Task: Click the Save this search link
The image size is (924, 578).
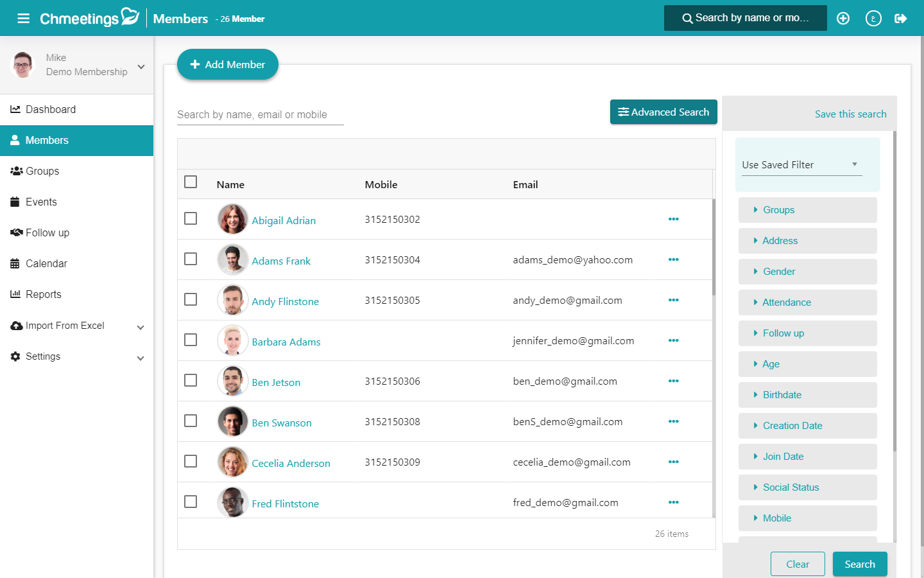Action: click(x=851, y=114)
